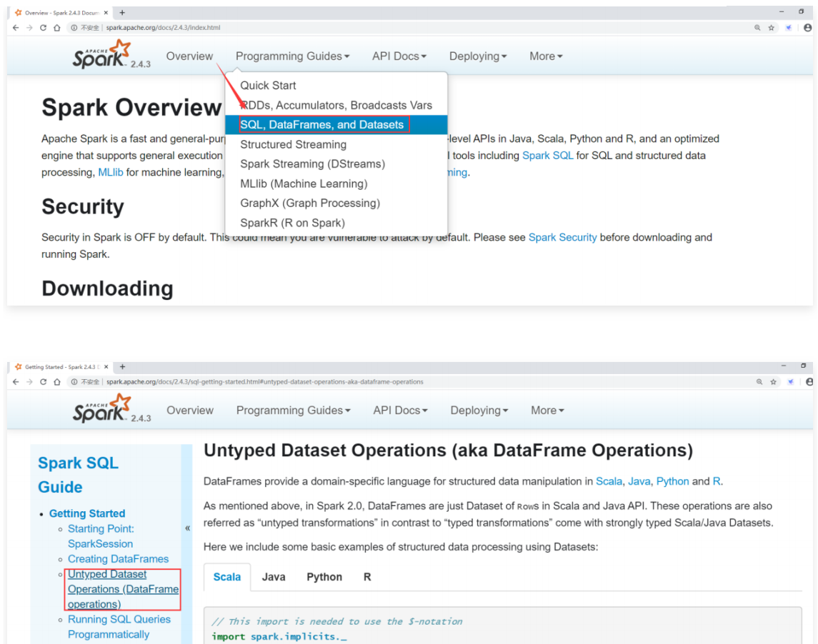The image size is (818, 644).
Task: Open Untyped Dataset Operations sidebar link
Action: pos(123,589)
